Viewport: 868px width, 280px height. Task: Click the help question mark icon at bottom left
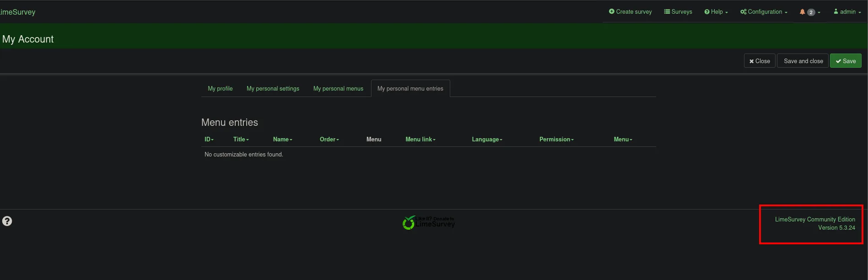click(x=7, y=221)
